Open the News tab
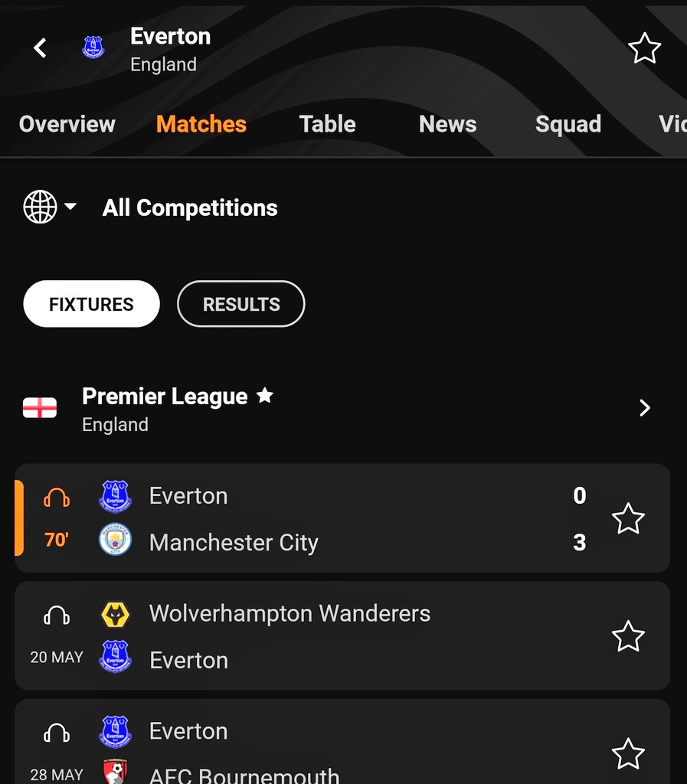 (447, 124)
